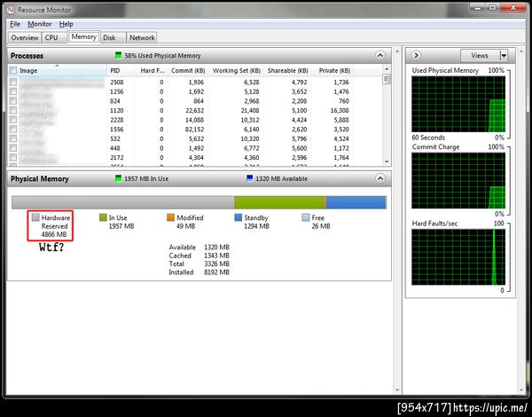Click the Free light-blue swatch
The height and width of the screenshot is (417, 532).
tap(306, 217)
